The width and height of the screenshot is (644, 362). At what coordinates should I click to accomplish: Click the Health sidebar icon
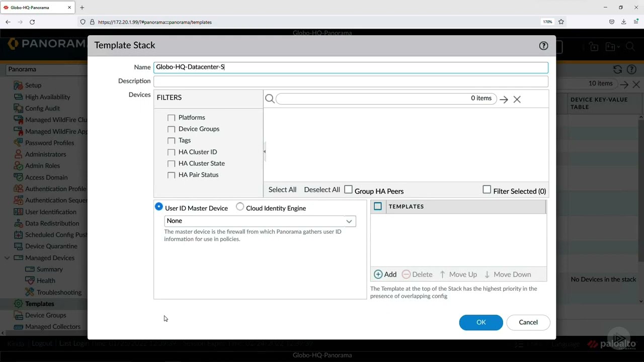(30, 281)
